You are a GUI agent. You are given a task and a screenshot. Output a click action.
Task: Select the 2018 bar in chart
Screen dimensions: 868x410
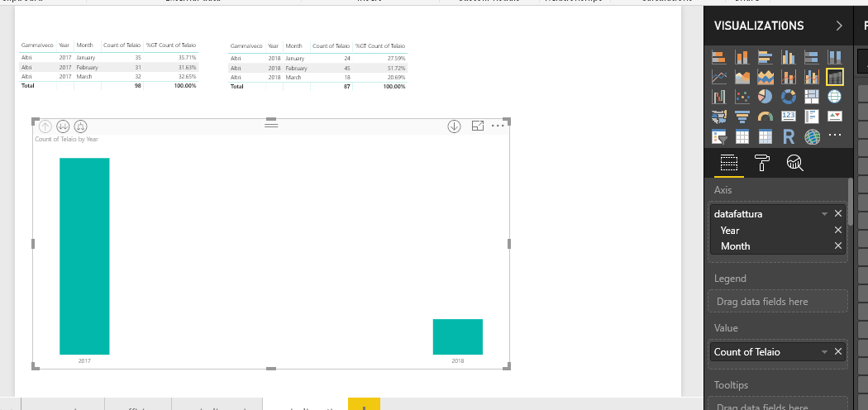[458, 337]
